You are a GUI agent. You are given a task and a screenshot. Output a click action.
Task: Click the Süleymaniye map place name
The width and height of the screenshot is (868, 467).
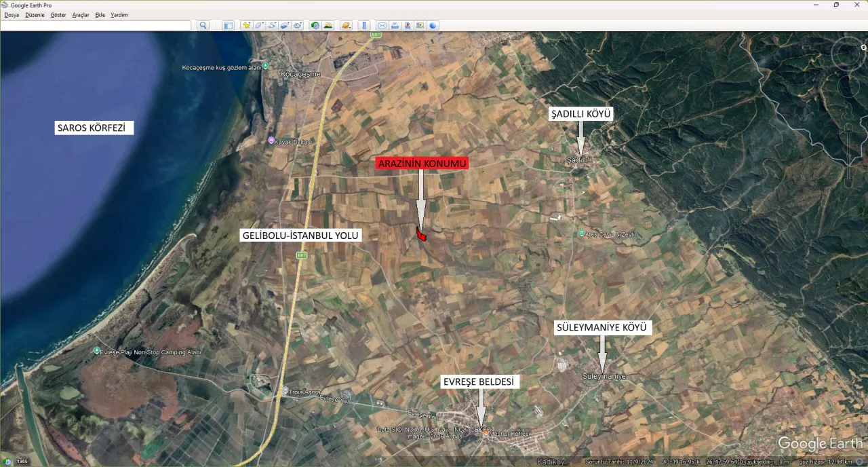[604, 376]
